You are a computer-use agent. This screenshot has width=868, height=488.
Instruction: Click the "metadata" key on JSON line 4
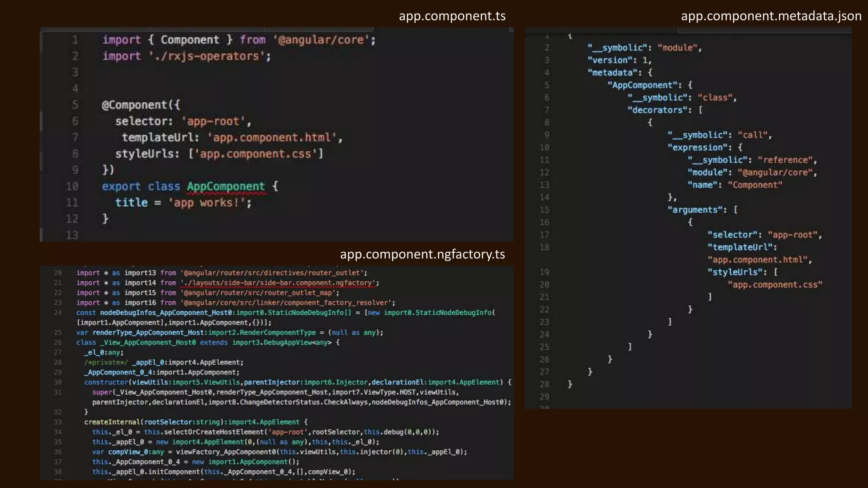point(612,73)
